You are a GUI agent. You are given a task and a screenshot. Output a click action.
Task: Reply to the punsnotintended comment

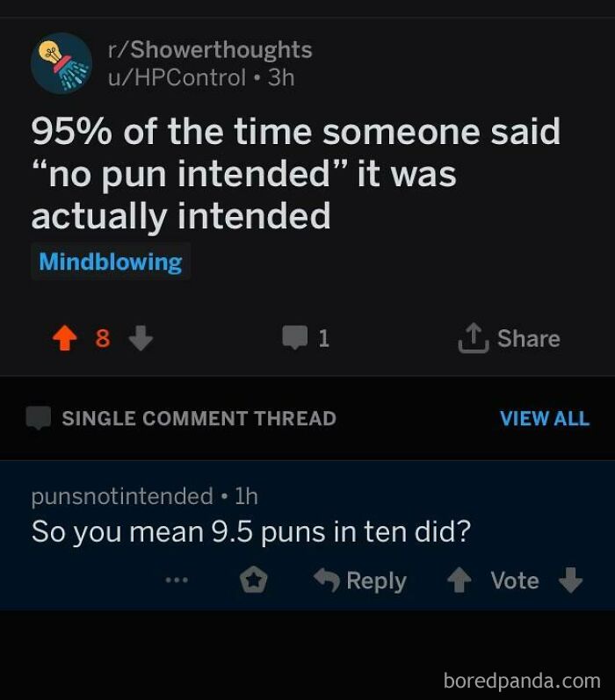[x=360, y=581]
